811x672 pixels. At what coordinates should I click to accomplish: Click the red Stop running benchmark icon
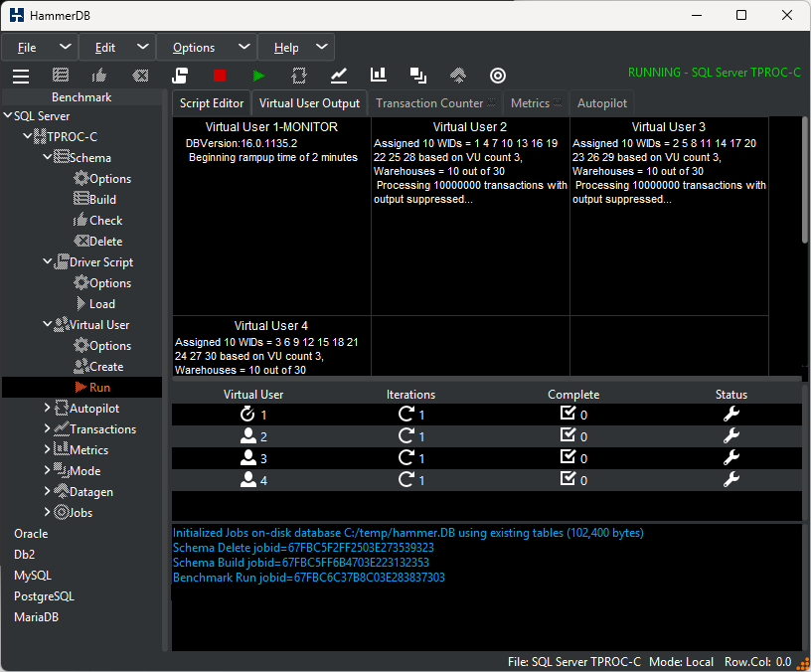(x=220, y=76)
